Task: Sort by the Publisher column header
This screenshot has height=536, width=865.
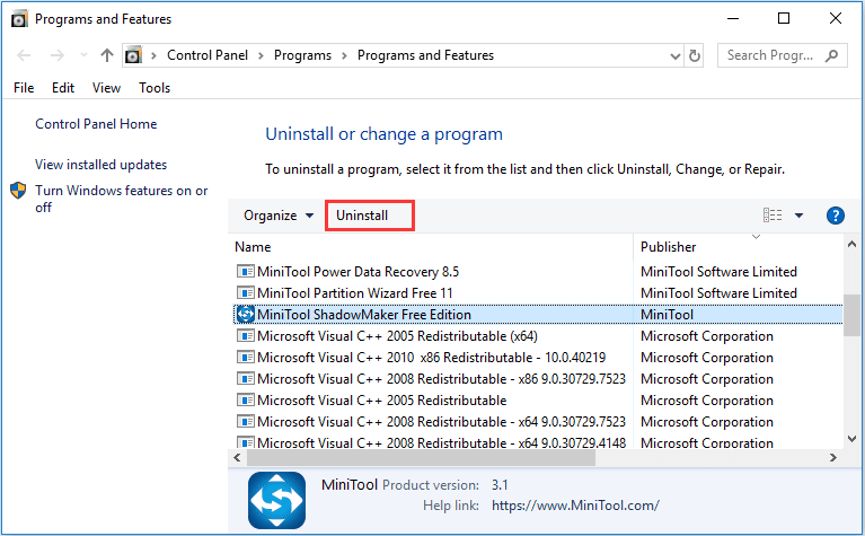Action: 668,247
